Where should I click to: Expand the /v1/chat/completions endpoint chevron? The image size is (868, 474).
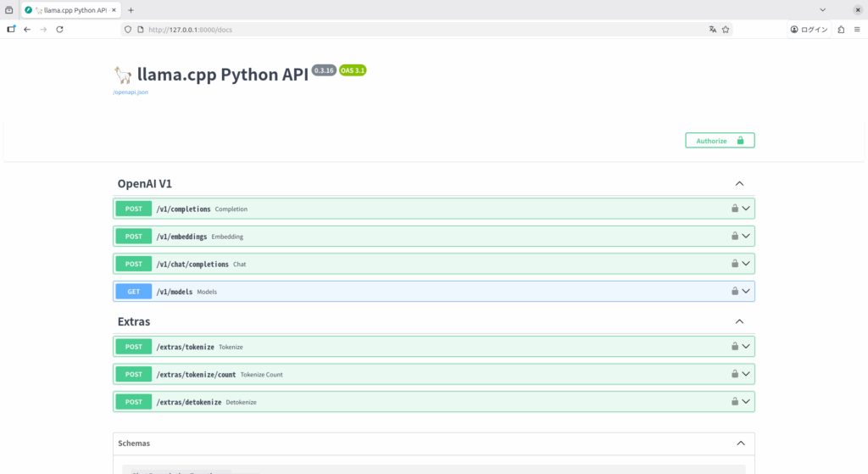pos(746,264)
